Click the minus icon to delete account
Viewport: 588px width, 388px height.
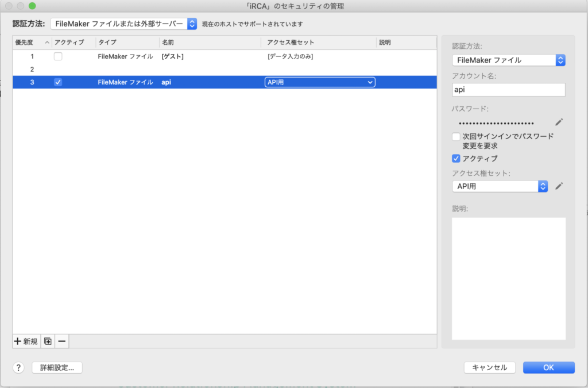pos(62,341)
